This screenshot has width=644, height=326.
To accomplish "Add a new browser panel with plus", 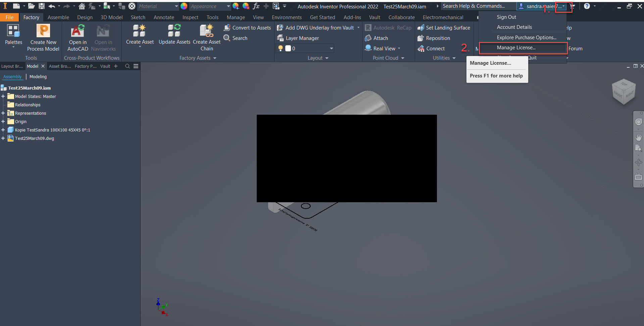I will [116, 66].
